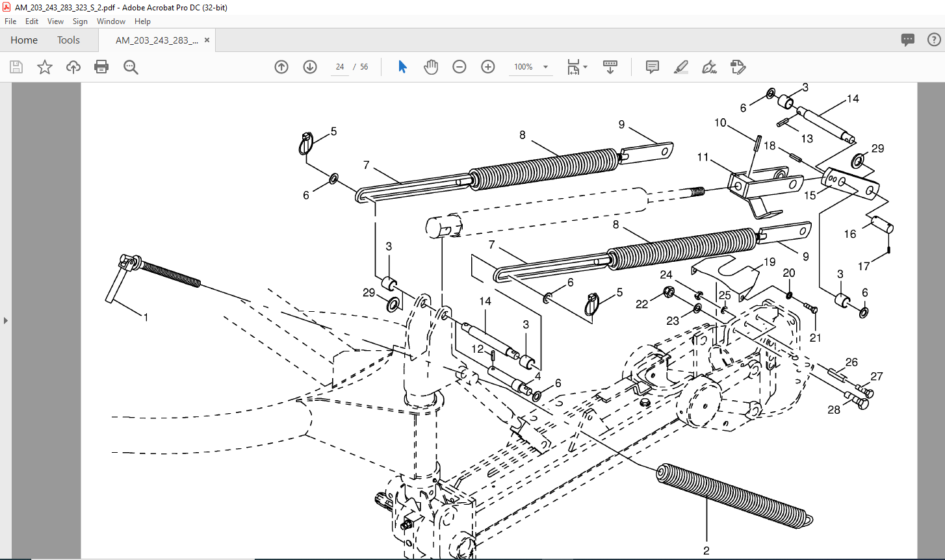Go to previous page arrow
Image resolution: width=945 pixels, height=560 pixels.
tap(281, 67)
